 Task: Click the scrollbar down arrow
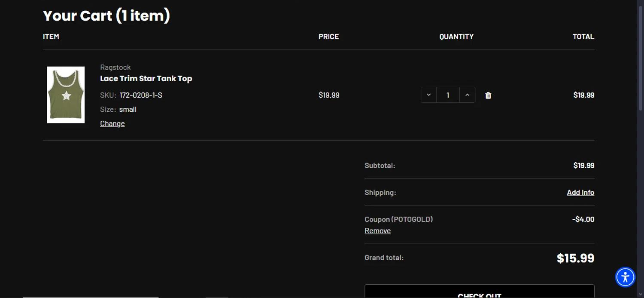click(641, 295)
